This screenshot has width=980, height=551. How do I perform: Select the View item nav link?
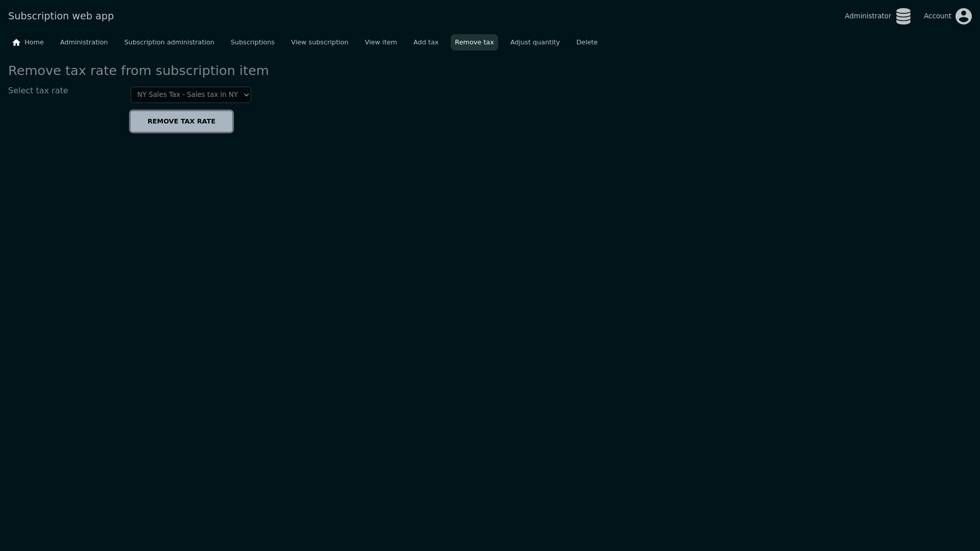tap(380, 42)
